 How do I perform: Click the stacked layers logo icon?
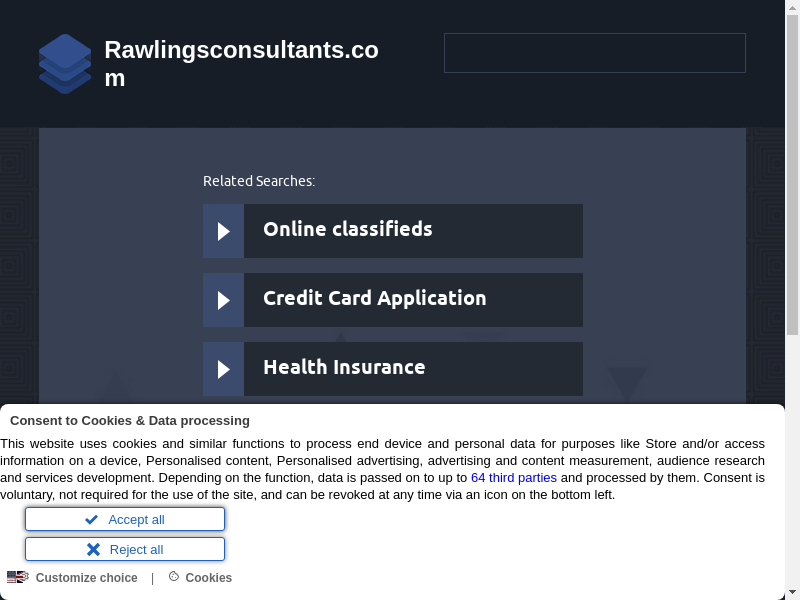65,64
